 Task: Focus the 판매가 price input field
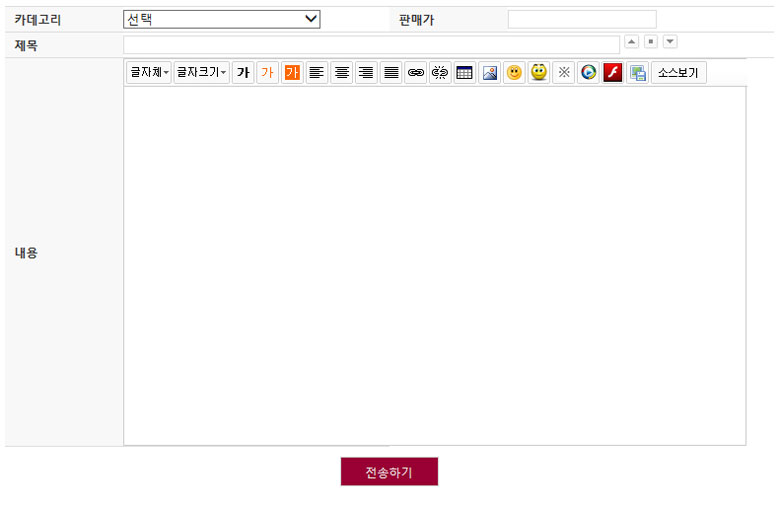[582, 19]
